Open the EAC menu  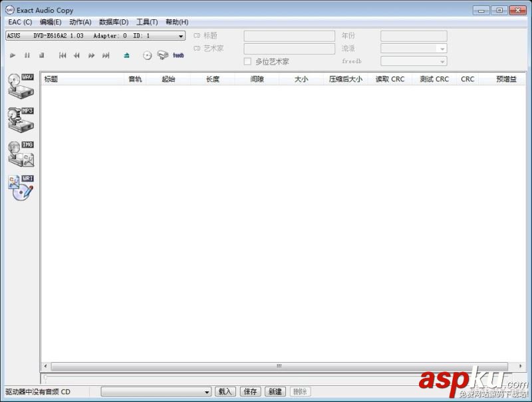13,21
